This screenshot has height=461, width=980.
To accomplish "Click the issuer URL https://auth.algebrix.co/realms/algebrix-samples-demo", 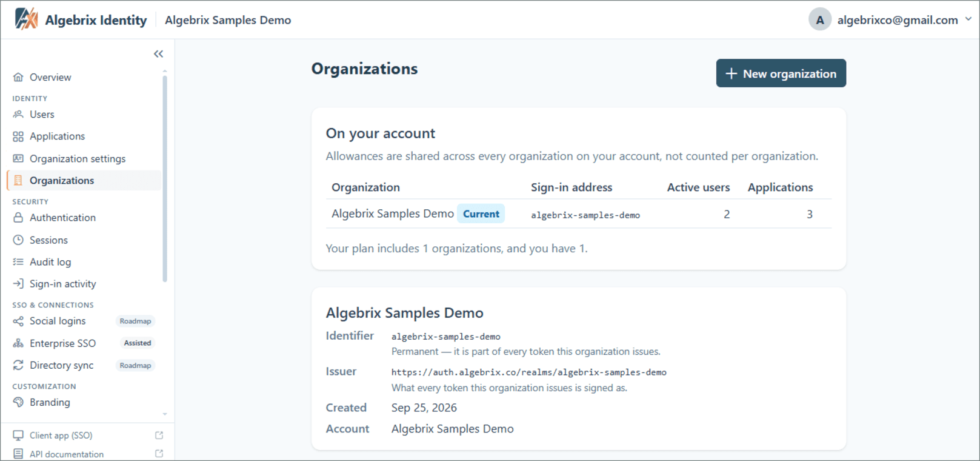I will (x=529, y=372).
